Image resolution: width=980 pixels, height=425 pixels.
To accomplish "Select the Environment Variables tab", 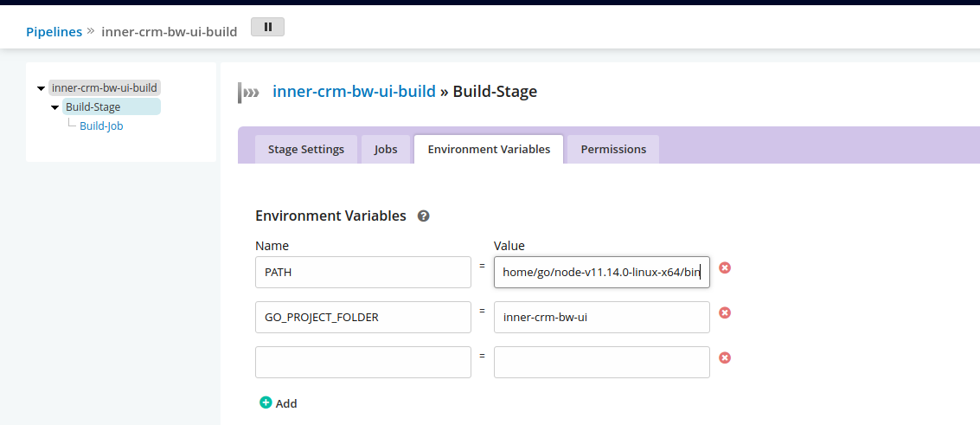I will click(489, 149).
